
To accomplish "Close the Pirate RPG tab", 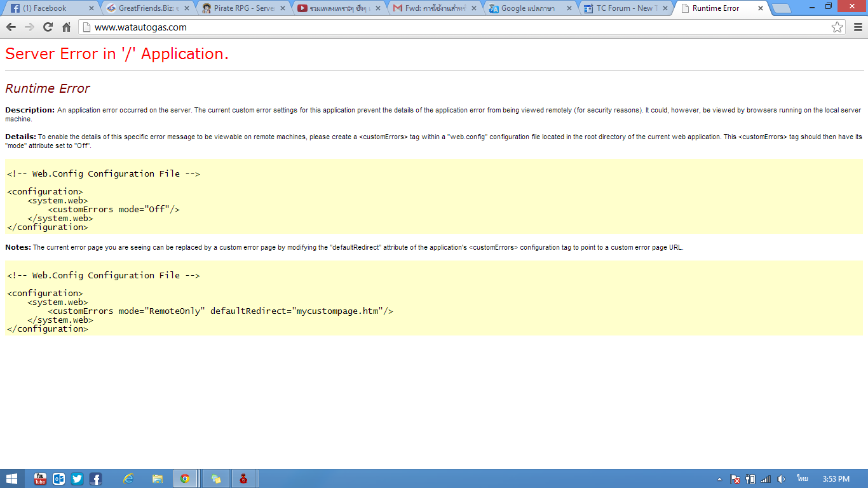I will (282, 9).
